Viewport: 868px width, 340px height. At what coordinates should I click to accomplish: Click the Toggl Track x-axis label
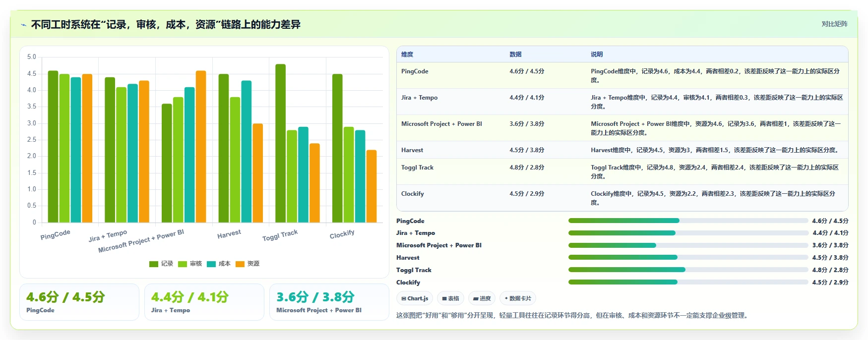click(x=280, y=235)
